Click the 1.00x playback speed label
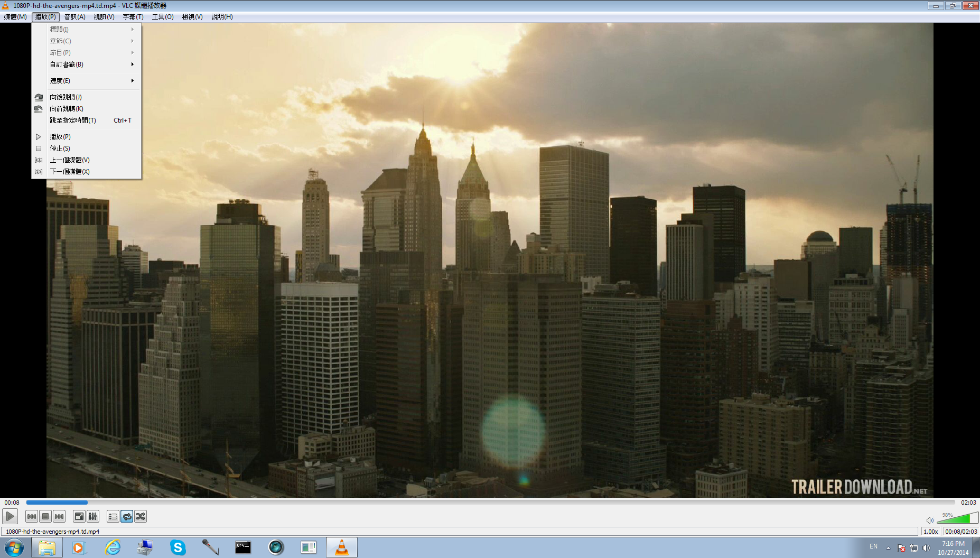 pos(930,532)
